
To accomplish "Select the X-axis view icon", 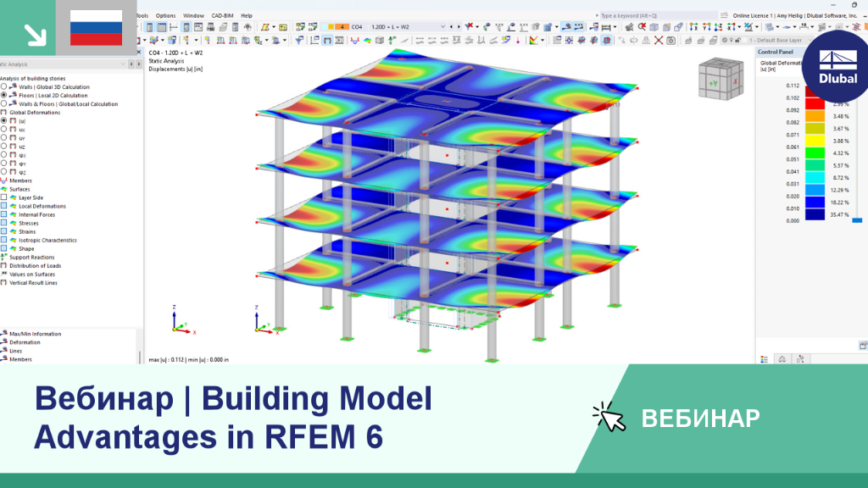I will click(693, 26).
